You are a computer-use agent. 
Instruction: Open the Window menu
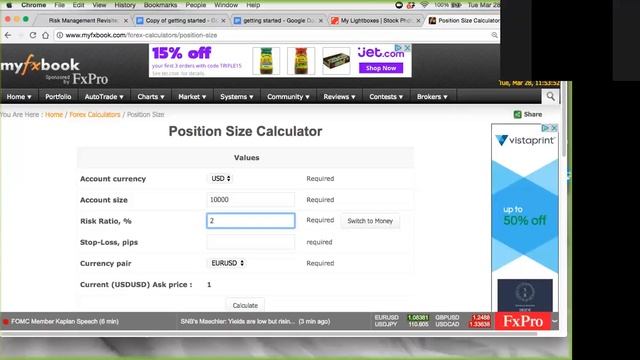[226, 5]
